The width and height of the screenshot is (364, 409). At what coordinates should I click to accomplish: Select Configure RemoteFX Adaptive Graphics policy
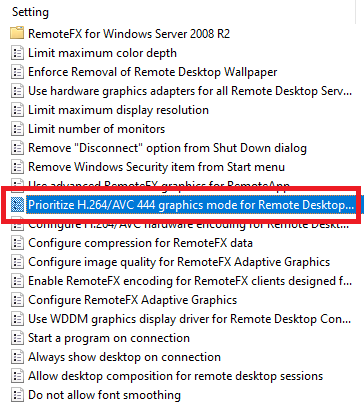132,300
